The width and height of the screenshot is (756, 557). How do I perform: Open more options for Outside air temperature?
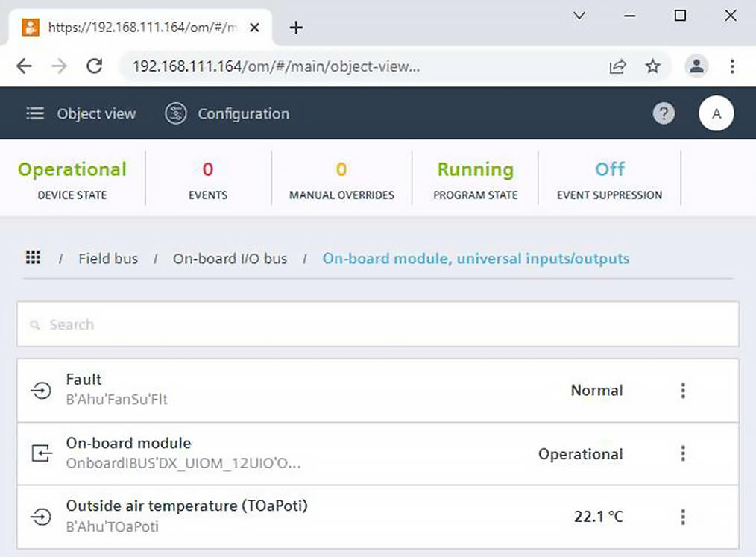tap(682, 516)
